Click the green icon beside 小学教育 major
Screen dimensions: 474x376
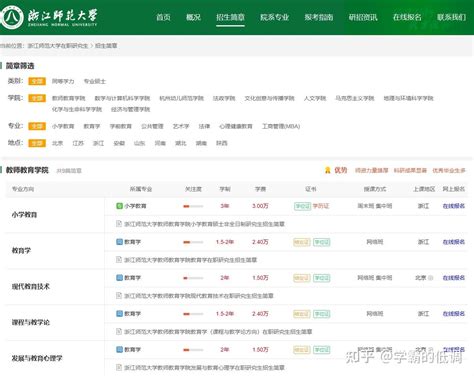[x=119, y=206]
